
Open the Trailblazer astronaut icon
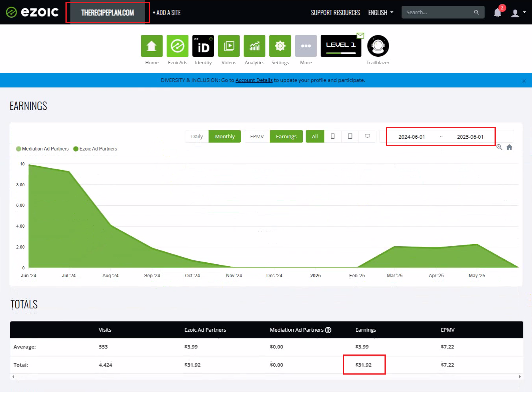(378, 46)
